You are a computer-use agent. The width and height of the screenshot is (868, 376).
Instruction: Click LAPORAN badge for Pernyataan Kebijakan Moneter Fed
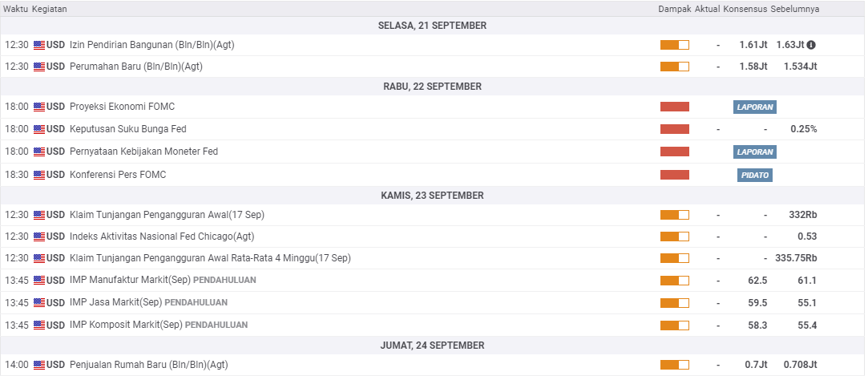coord(754,152)
